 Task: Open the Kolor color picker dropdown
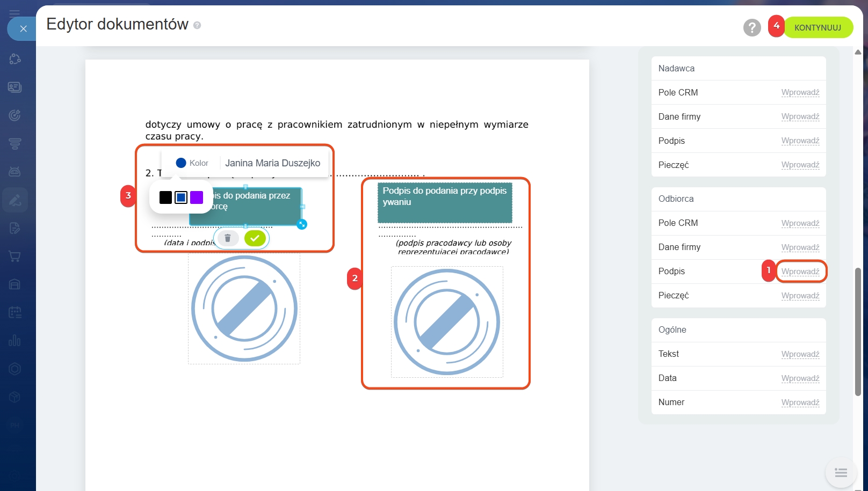pos(192,163)
